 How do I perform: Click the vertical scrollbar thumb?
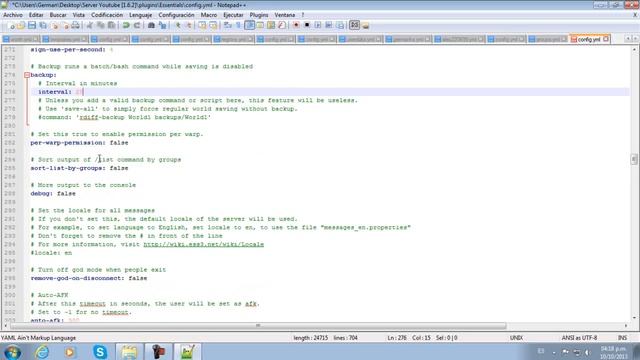point(634,159)
